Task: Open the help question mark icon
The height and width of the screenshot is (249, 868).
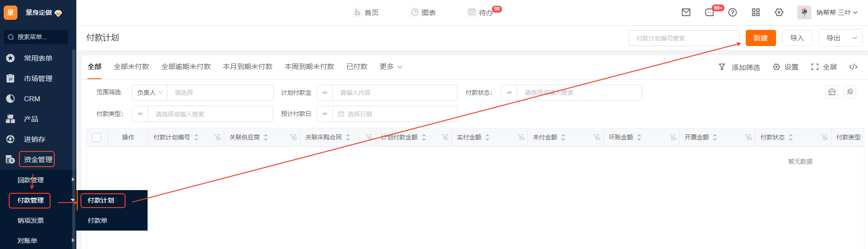Action: click(x=733, y=12)
